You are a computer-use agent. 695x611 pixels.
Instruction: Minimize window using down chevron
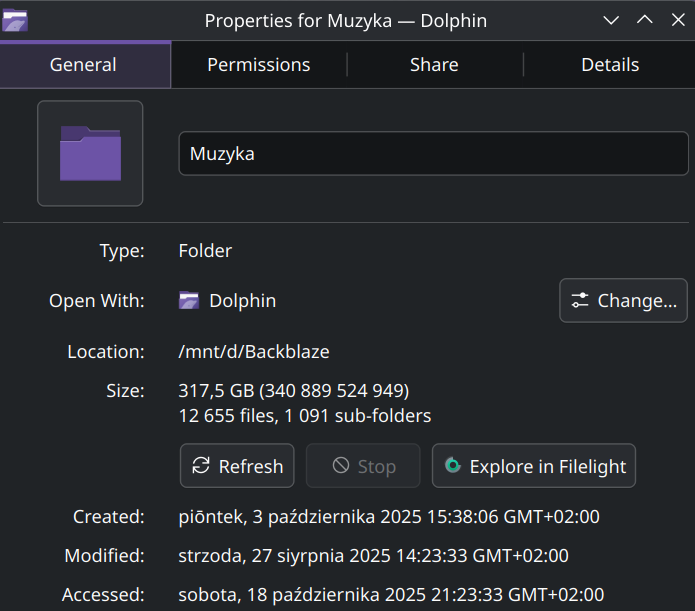pos(611,20)
